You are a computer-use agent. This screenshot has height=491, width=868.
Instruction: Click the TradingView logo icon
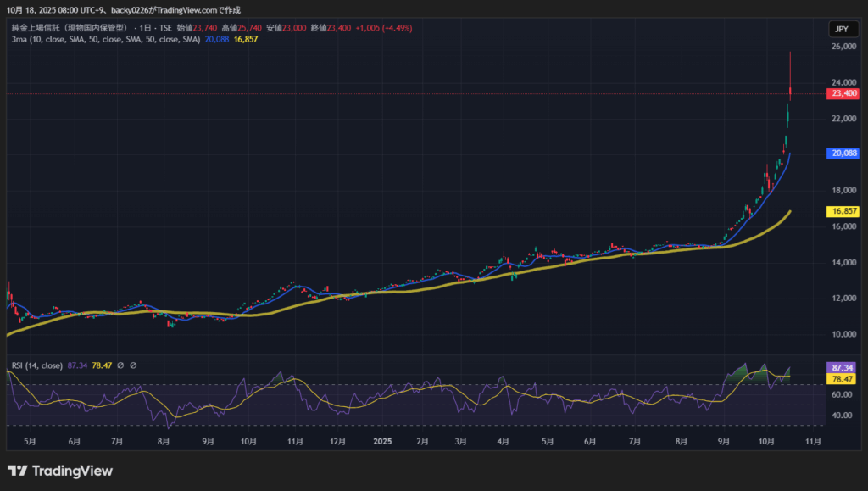point(17,471)
